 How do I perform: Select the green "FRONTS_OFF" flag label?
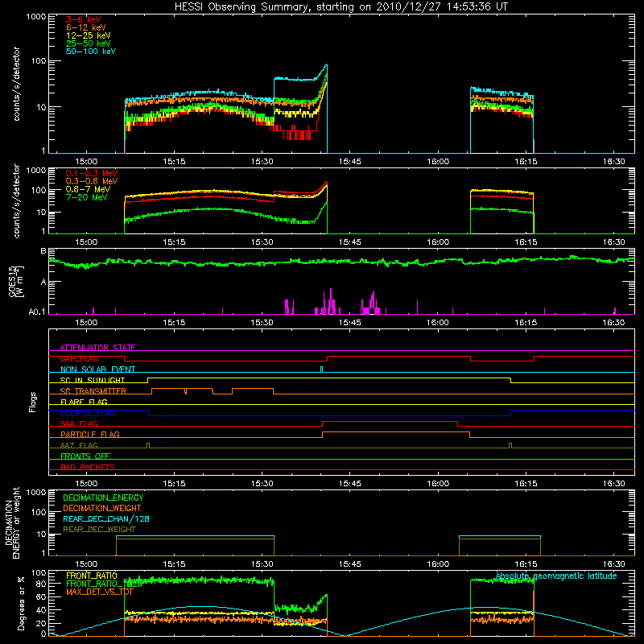(85, 456)
